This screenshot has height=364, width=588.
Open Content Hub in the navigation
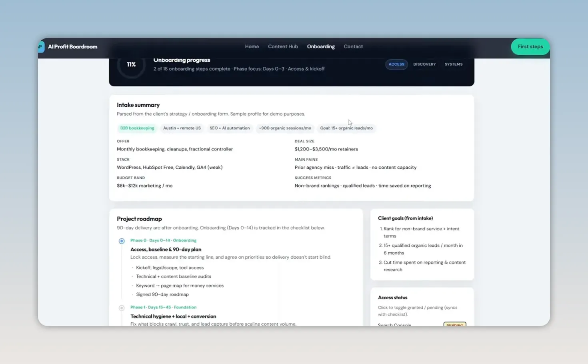click(x=283, y=46)
